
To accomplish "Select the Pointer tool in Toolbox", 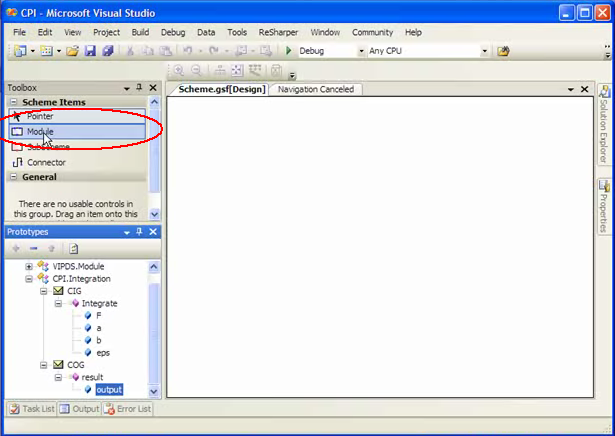I will coord(77,116).
